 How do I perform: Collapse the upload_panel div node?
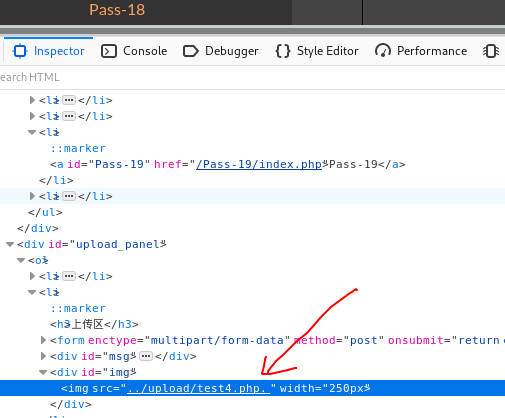[x=10, y=244]
